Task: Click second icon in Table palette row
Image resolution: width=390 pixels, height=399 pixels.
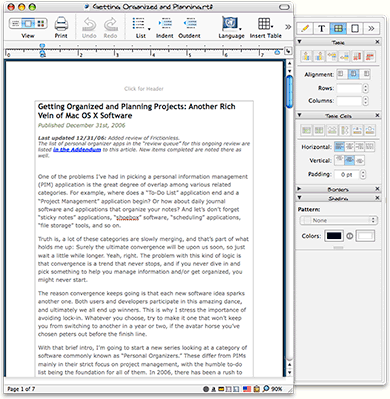Action: coord(319,56)
